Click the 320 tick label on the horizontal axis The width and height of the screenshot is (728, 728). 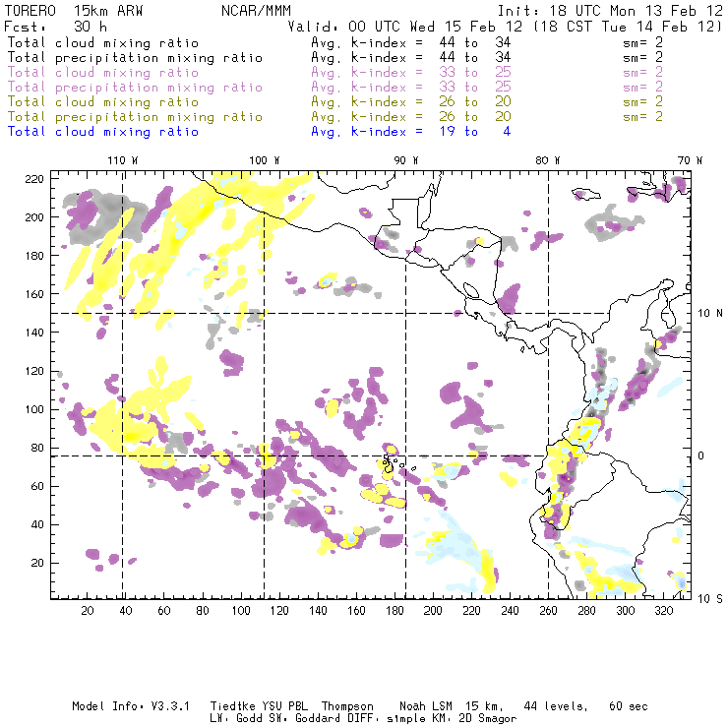tap(664, 611)
